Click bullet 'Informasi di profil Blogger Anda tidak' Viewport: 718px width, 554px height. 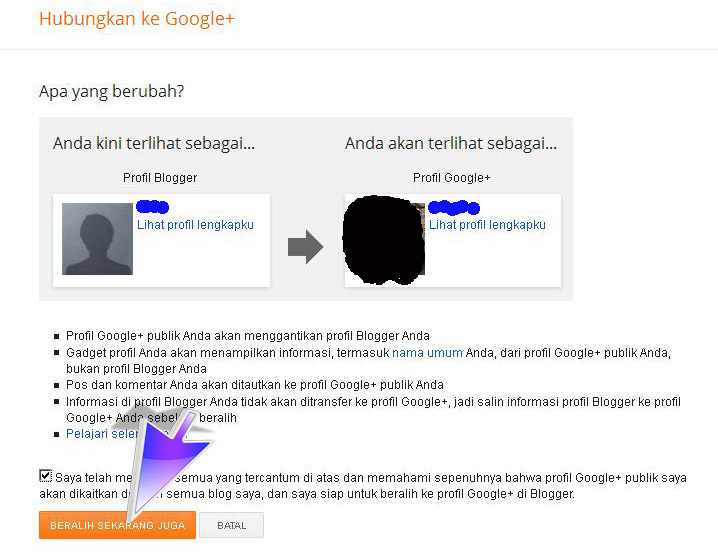tap(373, 410)
